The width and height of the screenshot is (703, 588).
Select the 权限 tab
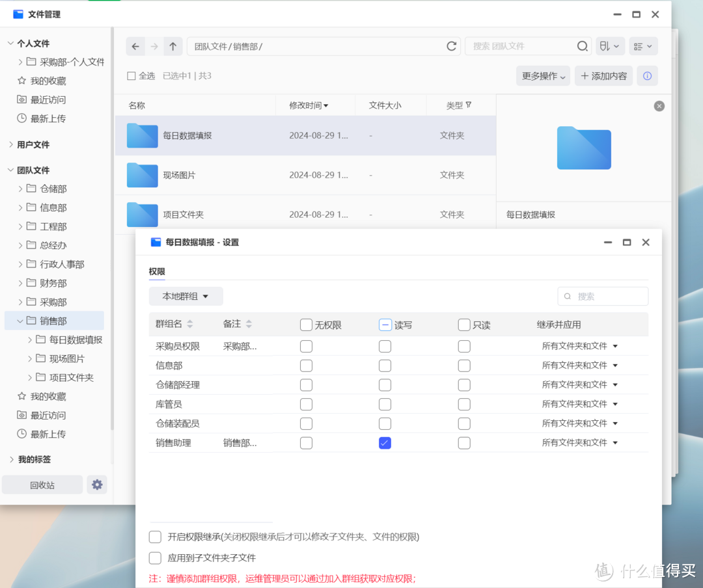click(157, 271)
